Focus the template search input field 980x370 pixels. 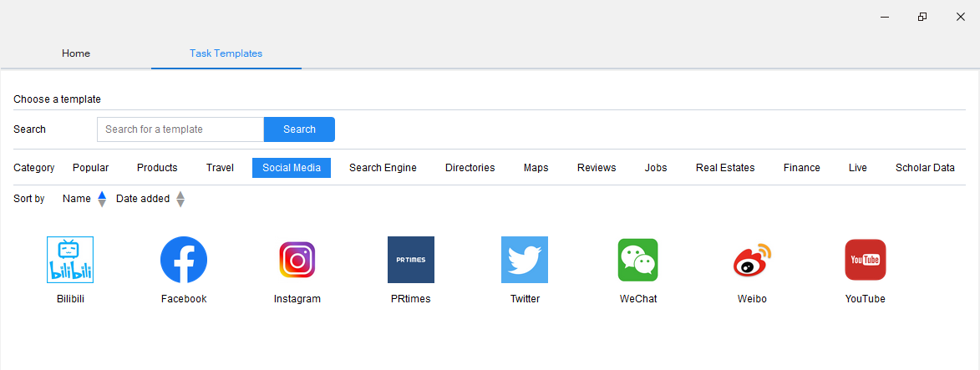pos(180,129)
